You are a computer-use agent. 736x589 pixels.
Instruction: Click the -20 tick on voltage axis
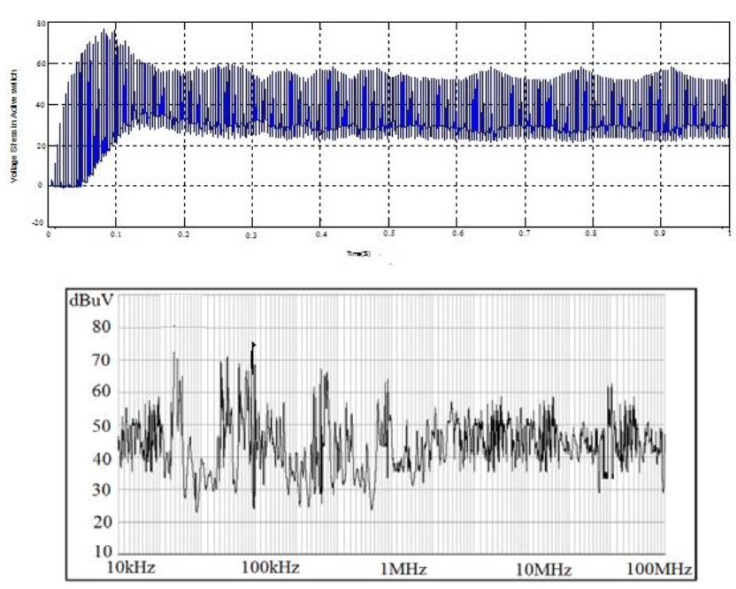[37, 225]
